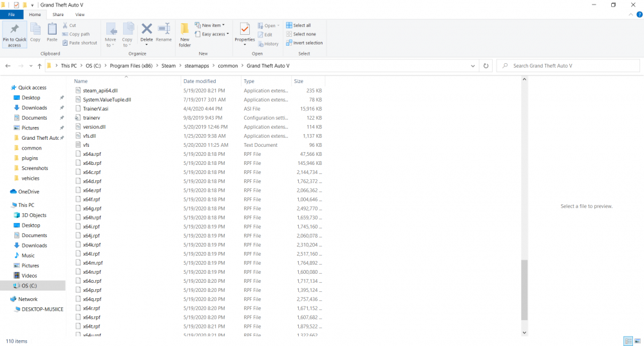The image size is (644, 346).
Task: Click the New folder icon
Action: tap(185, 34)
